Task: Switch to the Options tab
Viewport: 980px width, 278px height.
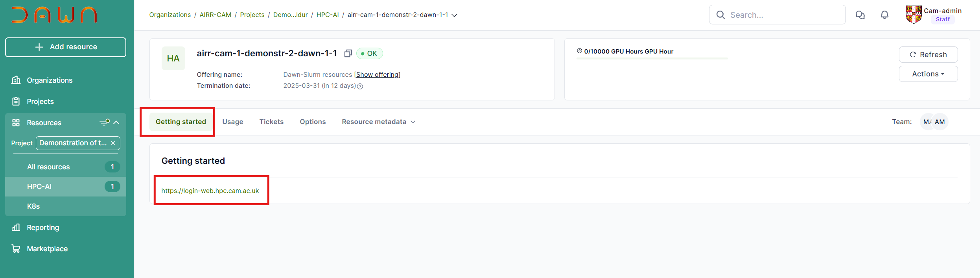Action: pos(313,122)
